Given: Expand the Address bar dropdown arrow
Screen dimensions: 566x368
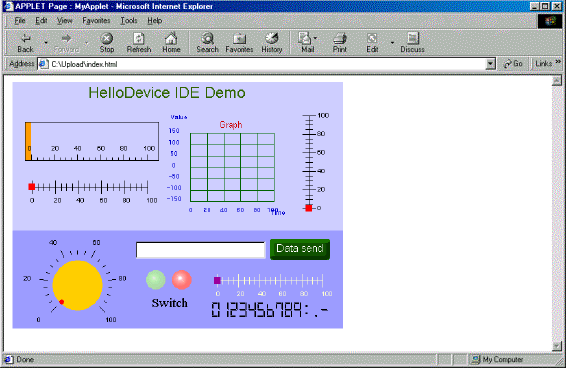Looking at the screenshot, I should point(490,64).
